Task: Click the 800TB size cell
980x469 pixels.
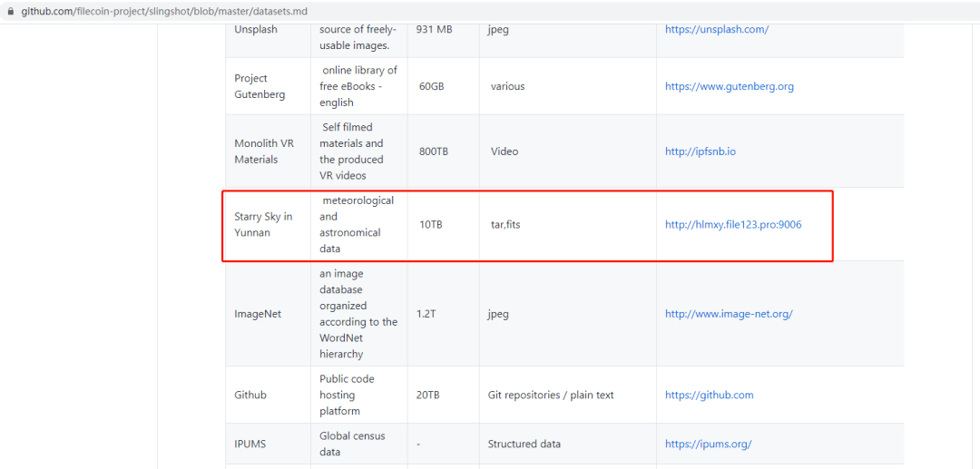Action: click(x=443, y=151)
